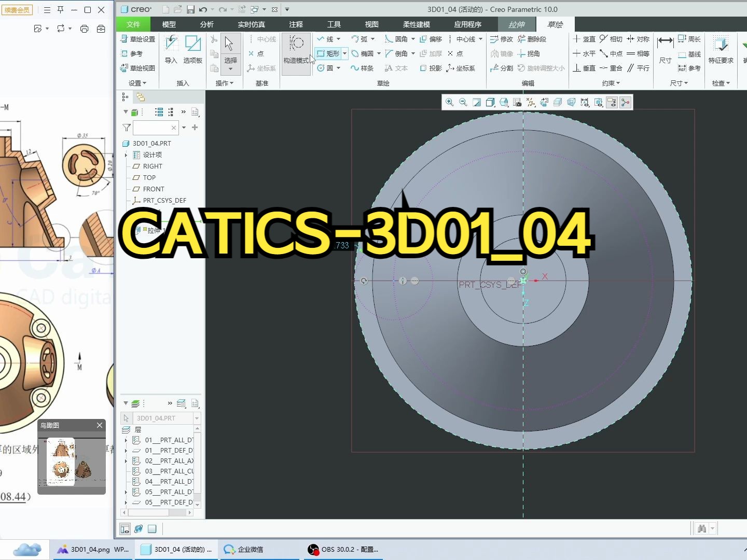Image resolution: width=747 pixels, height=560 pixels.
Task: Open the 矩形 rectangle type dropdown
Action: click(344, 53)
